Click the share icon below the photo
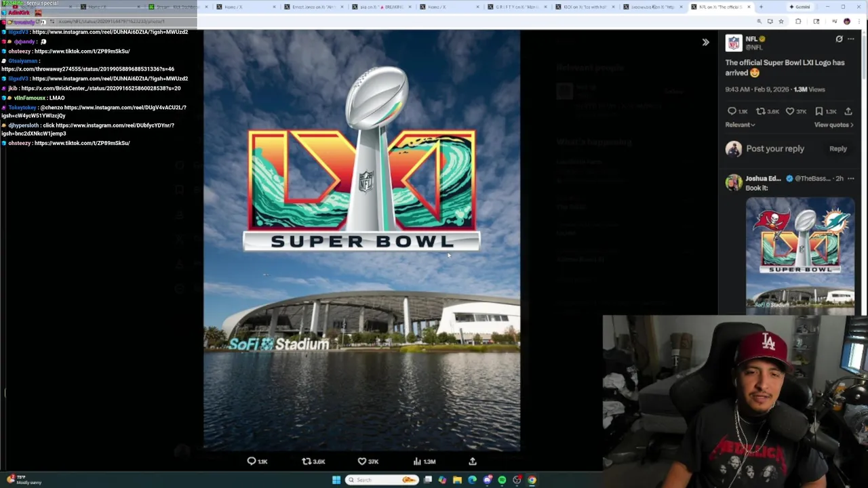The height and width of the screenshot is (488, 868). pos(473,461)
